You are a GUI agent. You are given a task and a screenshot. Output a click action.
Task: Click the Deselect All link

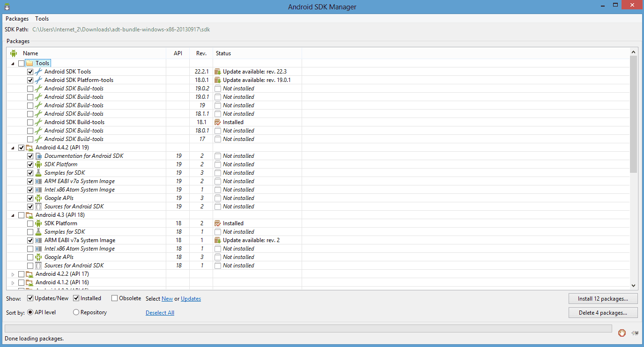coord(160,313)
